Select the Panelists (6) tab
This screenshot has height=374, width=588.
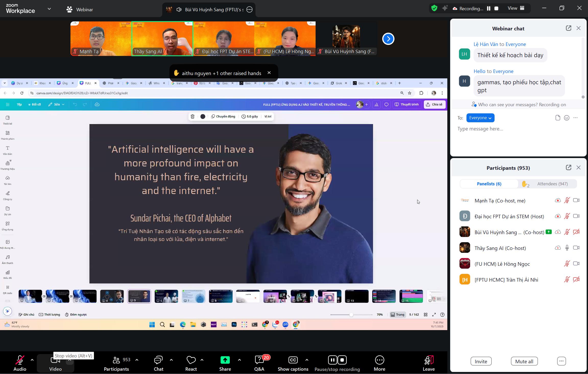(x=489, y=184)
